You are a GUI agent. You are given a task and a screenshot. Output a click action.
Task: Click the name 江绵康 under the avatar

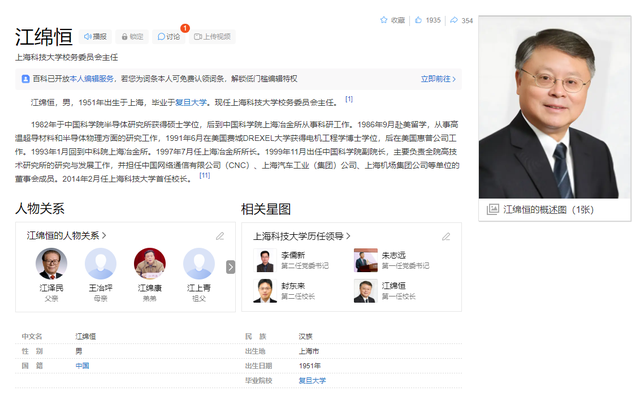(150, 288)
